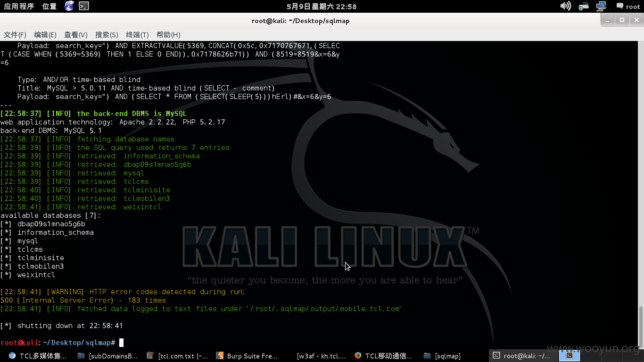Open the root user menu
This screenshot has height=362, width=644.
pos(633,7)
